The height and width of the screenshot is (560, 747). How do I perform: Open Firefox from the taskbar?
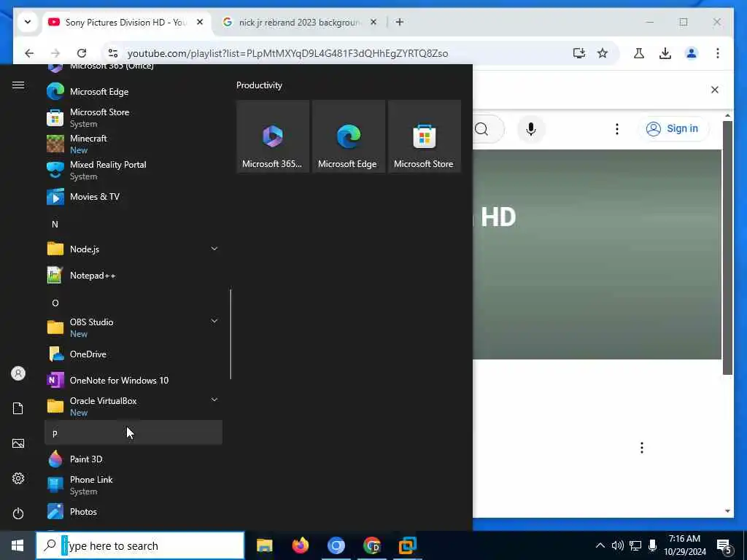coord(300,545)
